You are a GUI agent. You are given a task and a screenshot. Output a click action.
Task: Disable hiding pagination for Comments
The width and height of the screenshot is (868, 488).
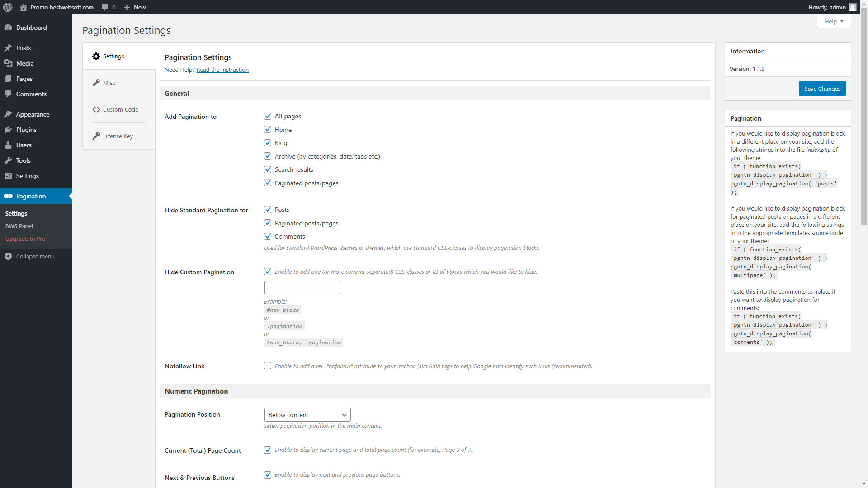(268, 236)
